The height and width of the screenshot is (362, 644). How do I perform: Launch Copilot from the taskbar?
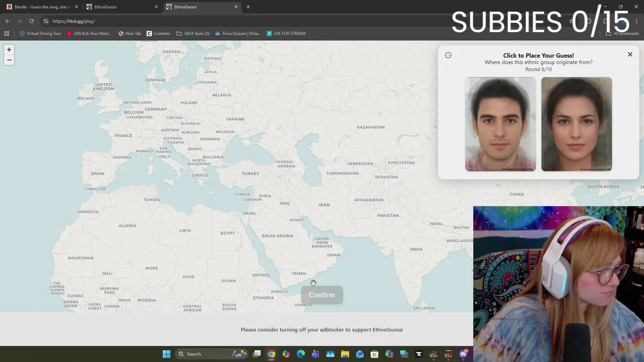coord(286,354)
